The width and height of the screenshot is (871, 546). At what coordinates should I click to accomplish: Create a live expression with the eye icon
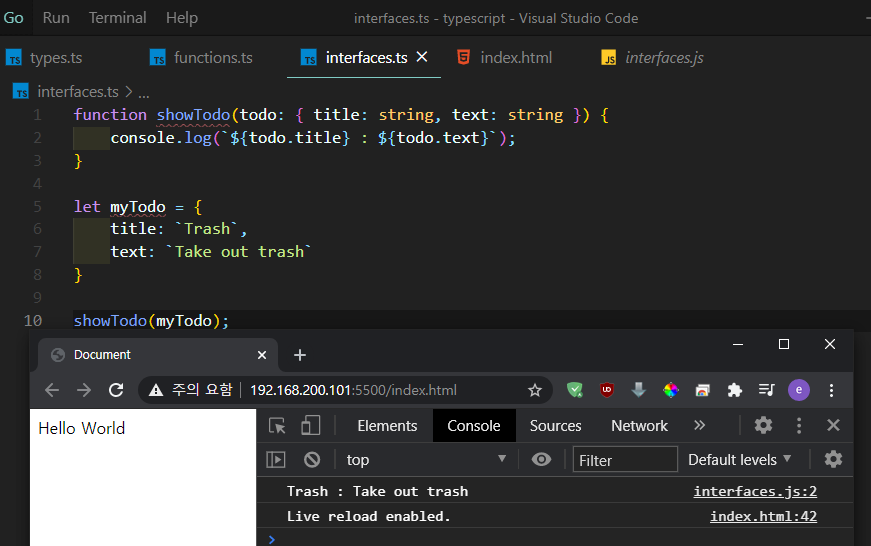(x=542, y=459)
